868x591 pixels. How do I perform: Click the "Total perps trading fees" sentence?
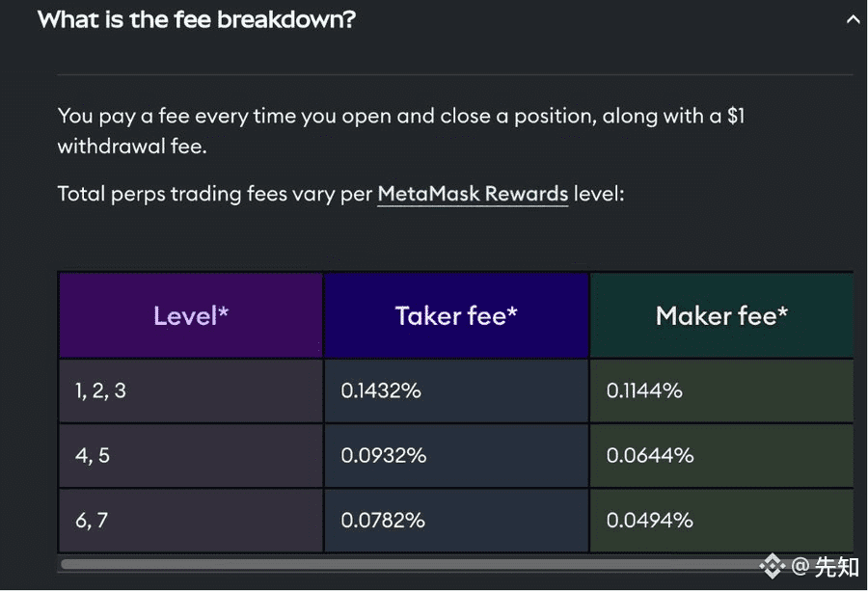(x=214, y=194)
